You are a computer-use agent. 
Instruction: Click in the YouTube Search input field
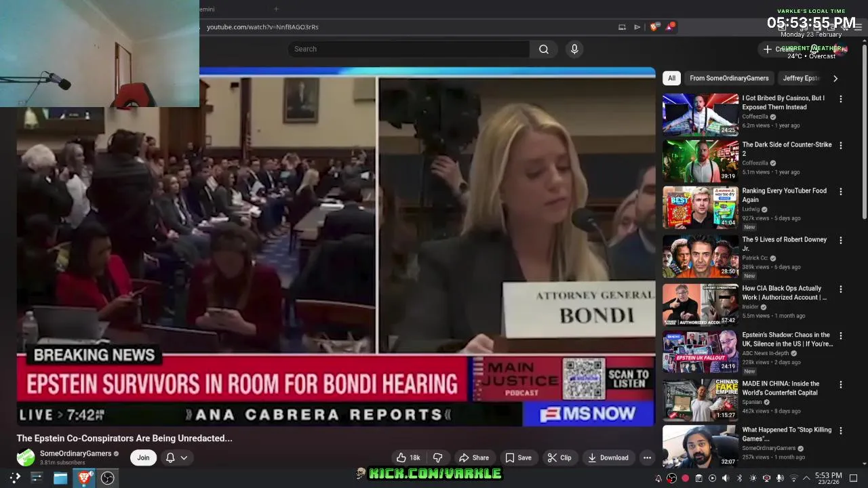(x=408, y=49)
